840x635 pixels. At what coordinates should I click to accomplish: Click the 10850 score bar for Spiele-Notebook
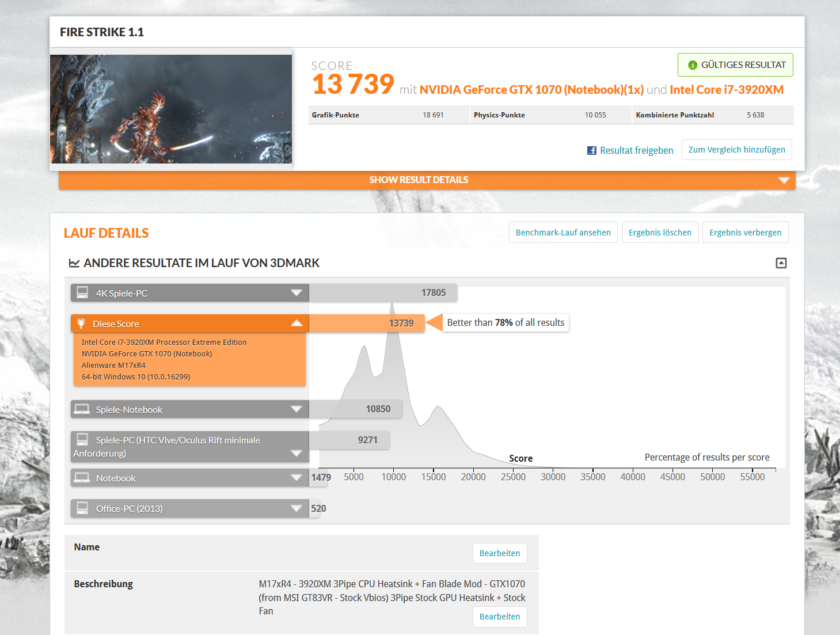click(355, 409)
